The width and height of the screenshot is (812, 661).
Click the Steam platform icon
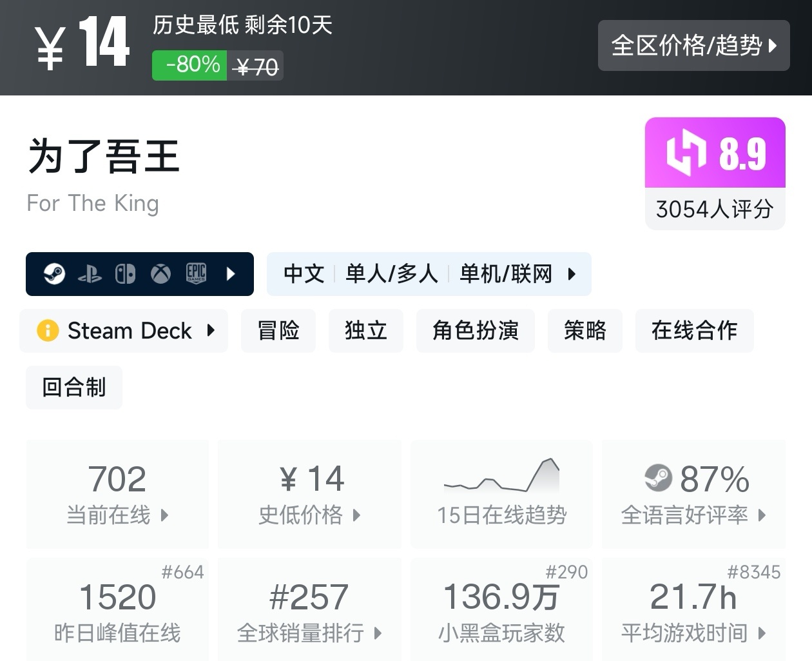(54, 274)
